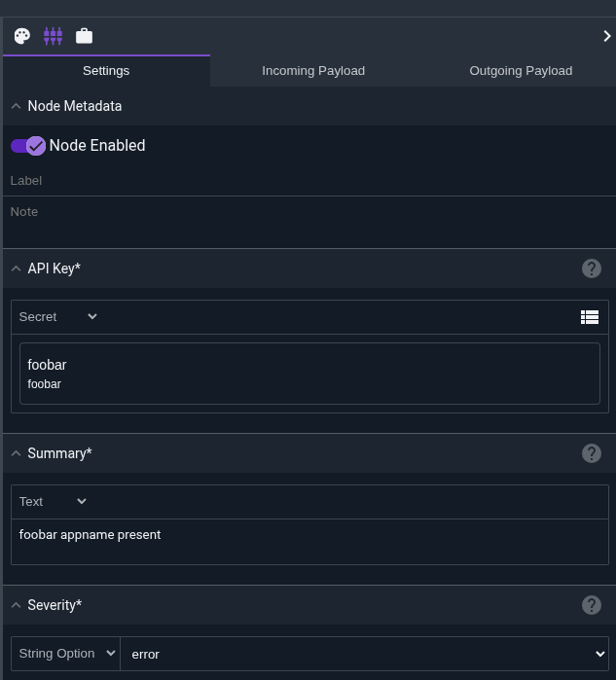The width and height of the screenshot is (616, 680).
Task: Open the String Option type dropdown
Action: [x=65, y=654]
